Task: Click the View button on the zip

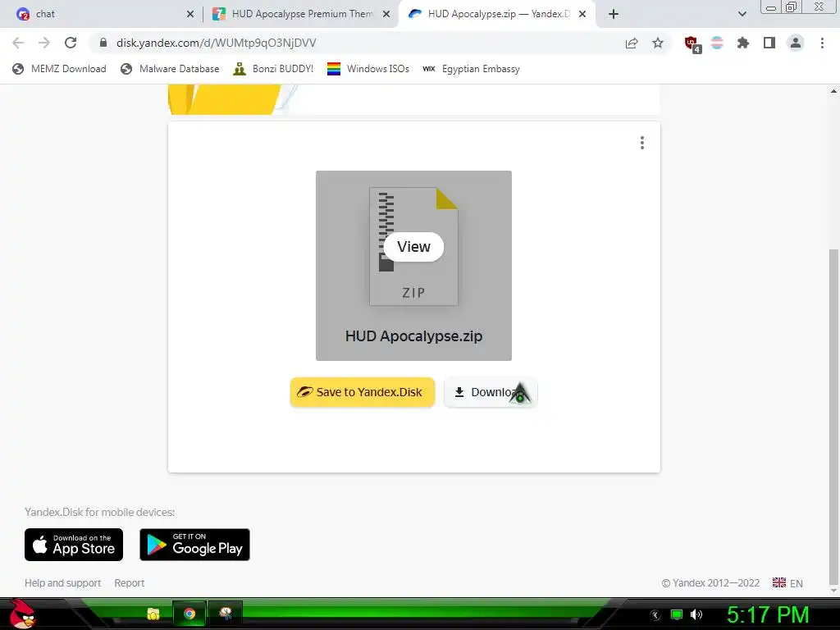Action: 413,247
